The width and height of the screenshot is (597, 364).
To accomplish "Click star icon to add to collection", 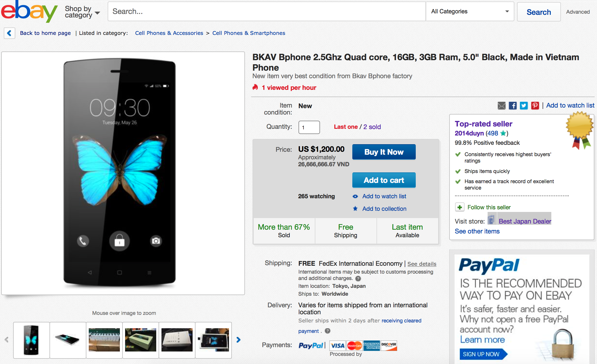I will (355, 209).
